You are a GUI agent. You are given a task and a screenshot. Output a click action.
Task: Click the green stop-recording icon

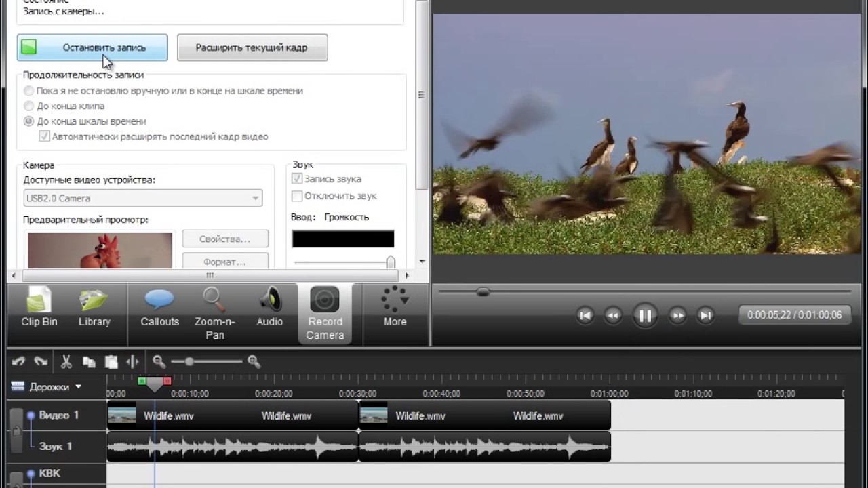click(x=28, y=47)
